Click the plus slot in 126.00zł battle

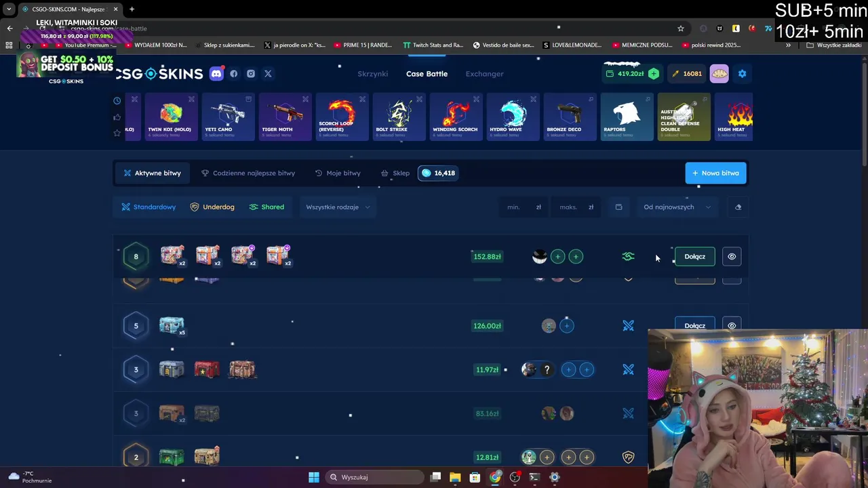coord(567,326)
